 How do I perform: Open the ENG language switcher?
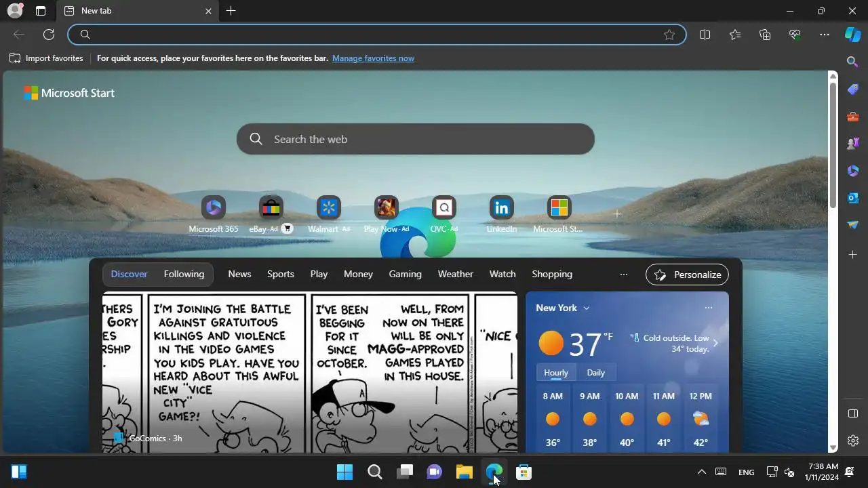pos(746,472)
